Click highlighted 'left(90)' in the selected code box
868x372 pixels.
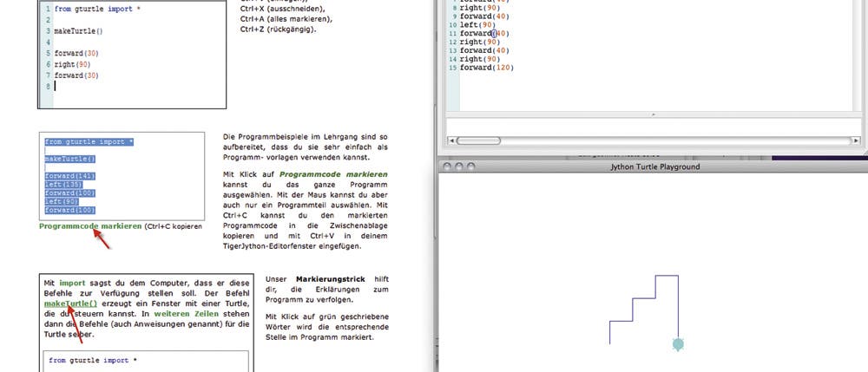pyautogui.click(x=63, y=202)
